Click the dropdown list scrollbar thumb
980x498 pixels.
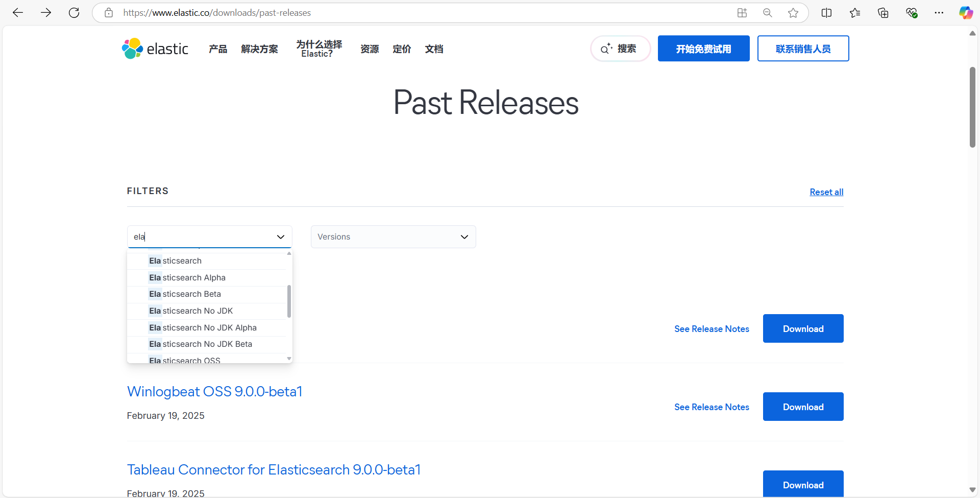click(289, 301)
